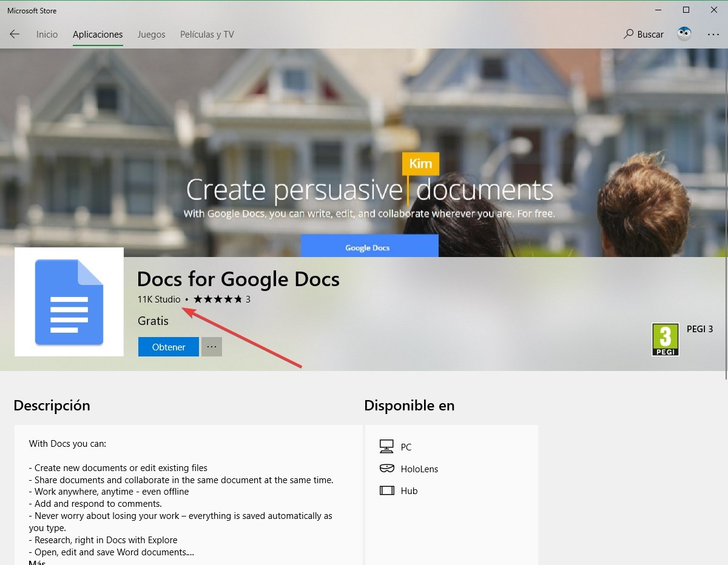Click the Buscar search button

pos(644,35)
